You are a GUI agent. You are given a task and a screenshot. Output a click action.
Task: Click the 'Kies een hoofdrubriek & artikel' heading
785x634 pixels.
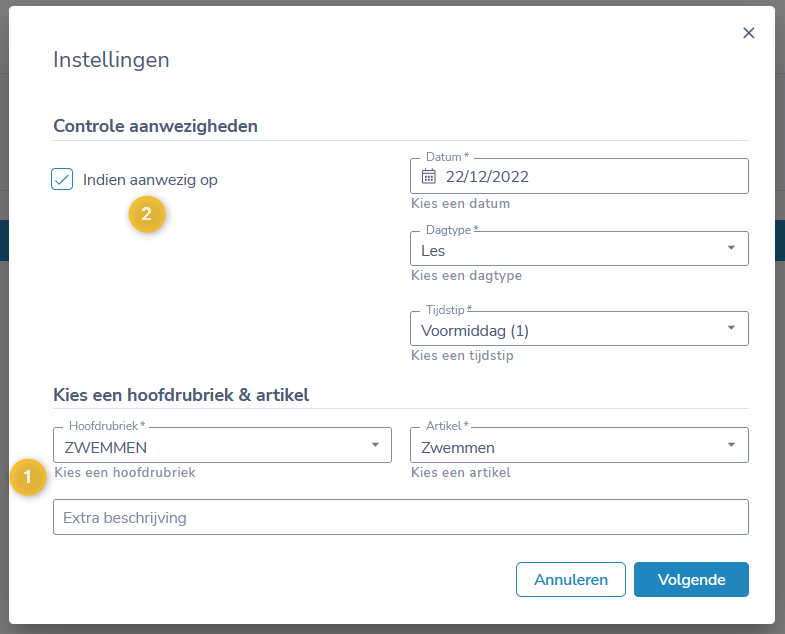coord(181,395)
